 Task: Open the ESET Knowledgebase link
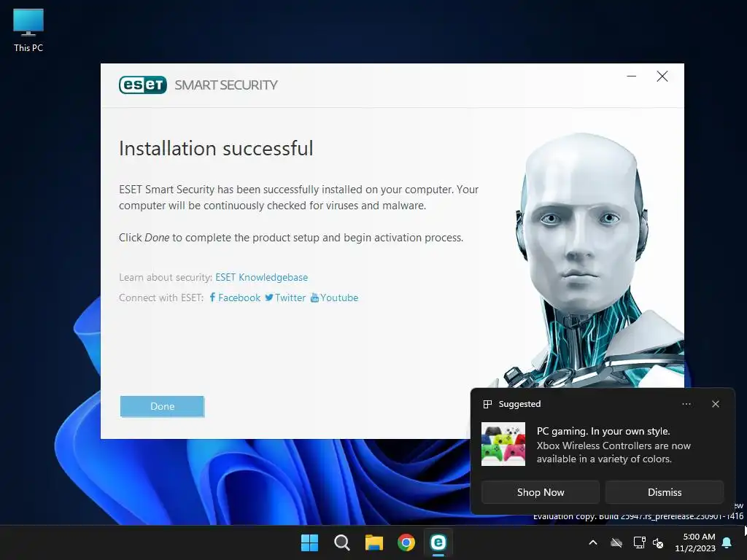pyautogui.click(x=262, y=277)
